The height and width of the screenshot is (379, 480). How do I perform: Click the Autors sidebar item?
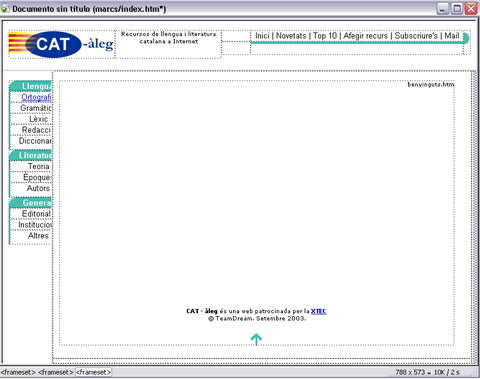coord(38,188)
